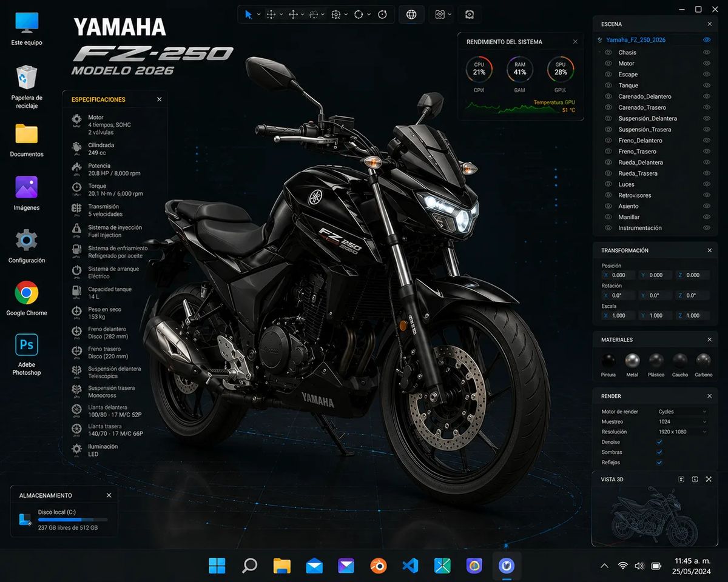
Task: Click the local disk C: drive icon
Action: tap(25, 520)
